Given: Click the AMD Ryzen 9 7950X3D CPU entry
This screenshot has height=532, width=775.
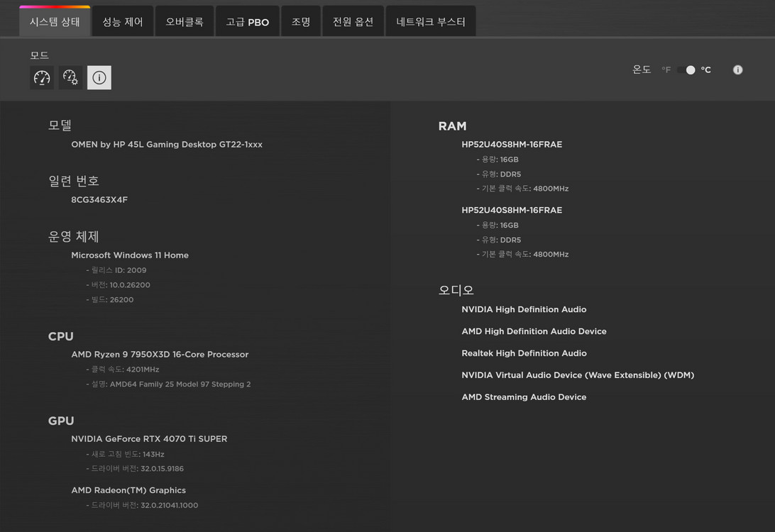Looking at the screenshot, I should pos(160,354).
